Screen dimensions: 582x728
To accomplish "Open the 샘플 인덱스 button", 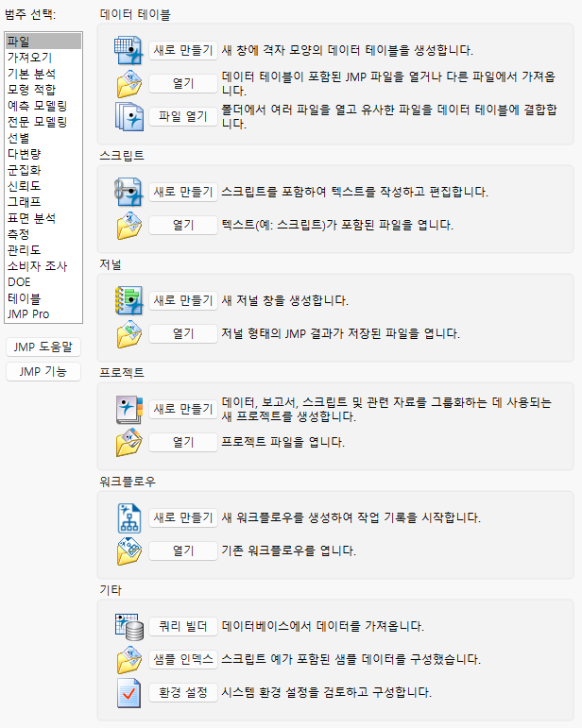I will click(x=183, y=659).
